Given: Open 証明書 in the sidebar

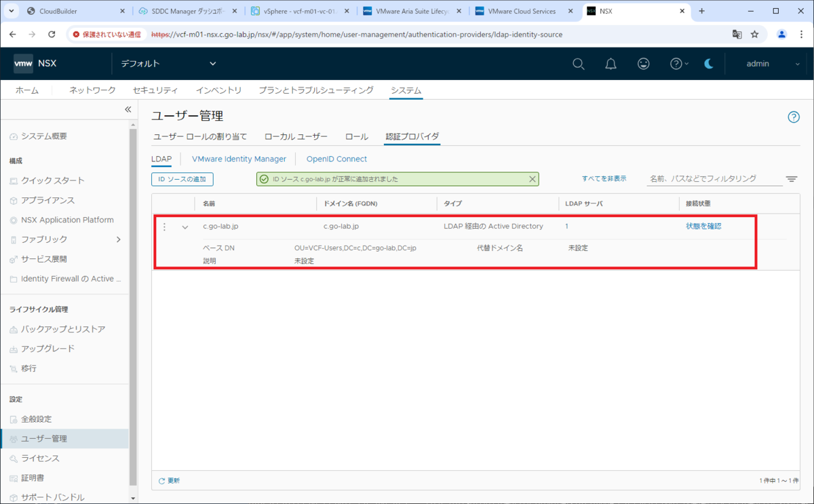Looking at the screenshot, I should [x=33, y=478].
